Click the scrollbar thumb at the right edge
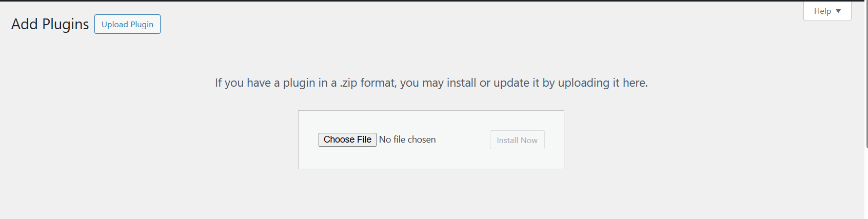 [866, 74]
